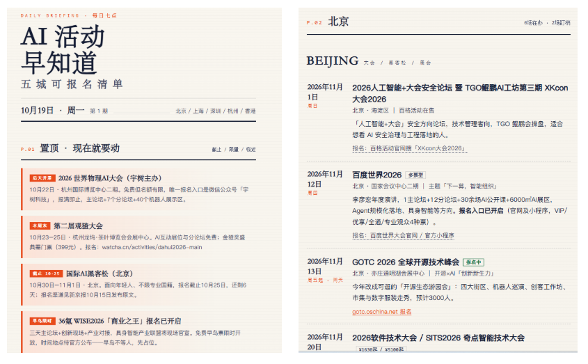This screenshot has width=588, height=364.
Task: Click the description starting 三天主论坛+创新现场
Action: (135, 338)
